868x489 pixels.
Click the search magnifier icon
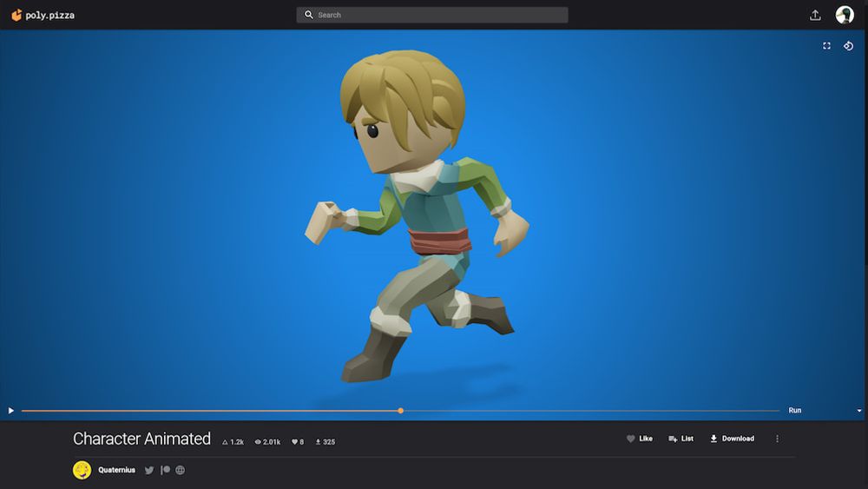[309, 15]
